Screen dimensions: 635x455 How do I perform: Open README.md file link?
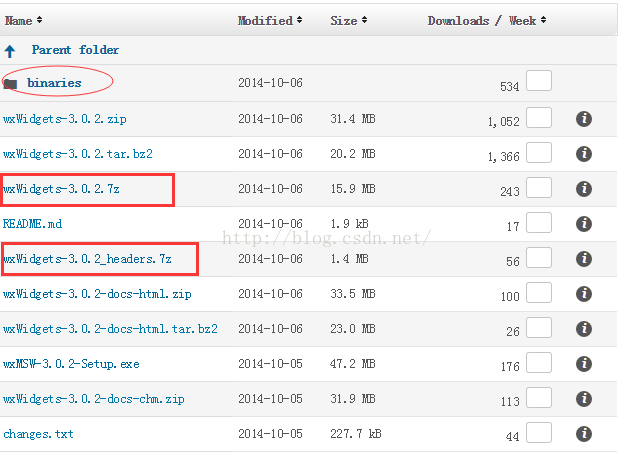point(32,224)
